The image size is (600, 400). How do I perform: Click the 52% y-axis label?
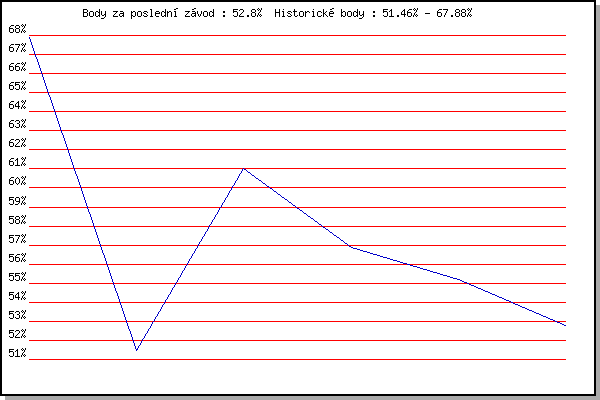[x=17, y=334]
